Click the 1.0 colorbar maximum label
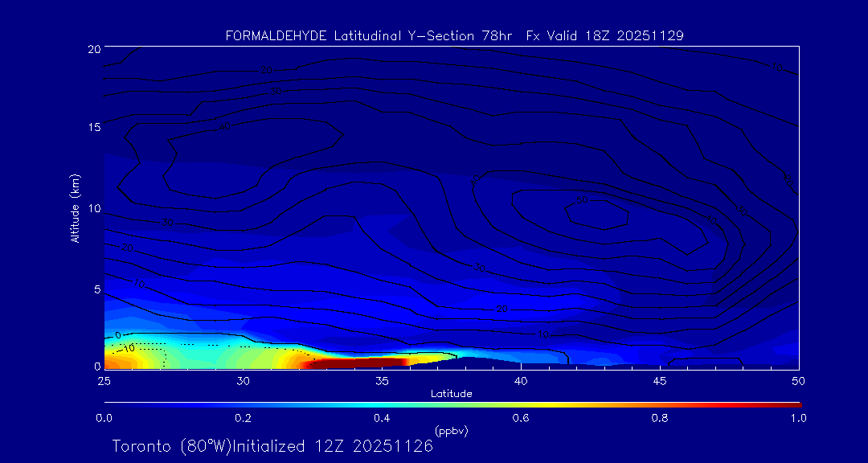 click(x=796, y=418)
